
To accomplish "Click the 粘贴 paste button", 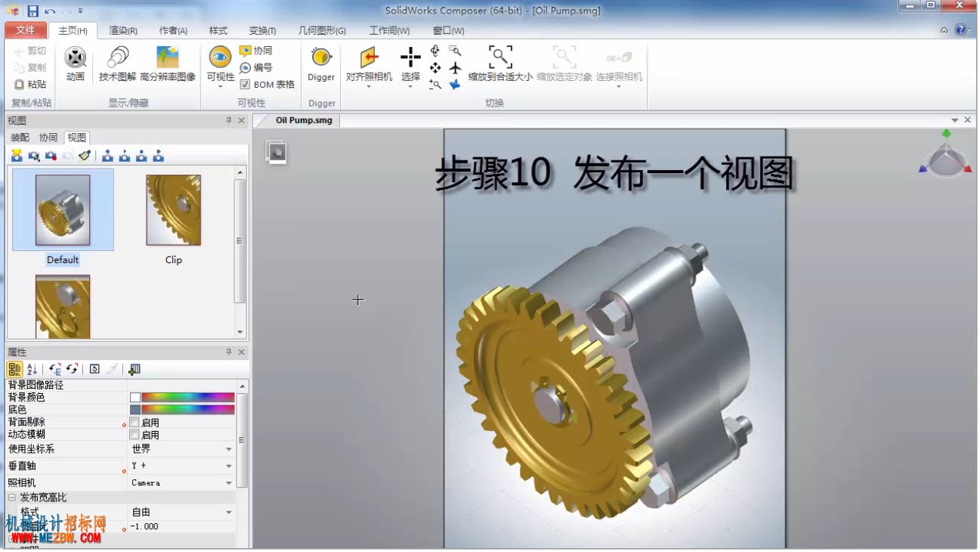I will (x=30, y=85).
